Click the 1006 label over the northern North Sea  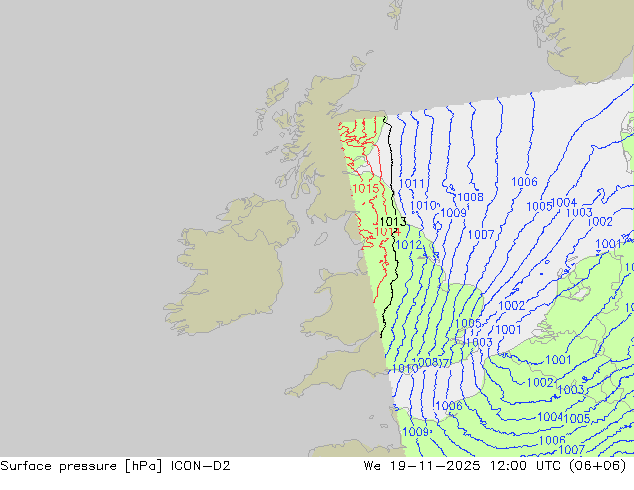coord(524,182)
